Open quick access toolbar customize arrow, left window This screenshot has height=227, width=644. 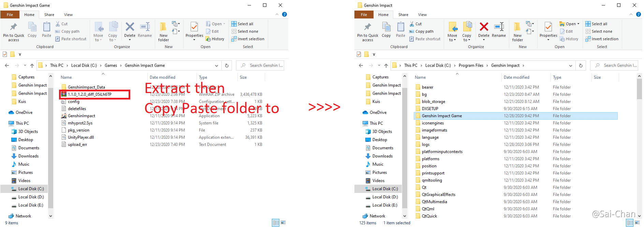tap(20, 54)
